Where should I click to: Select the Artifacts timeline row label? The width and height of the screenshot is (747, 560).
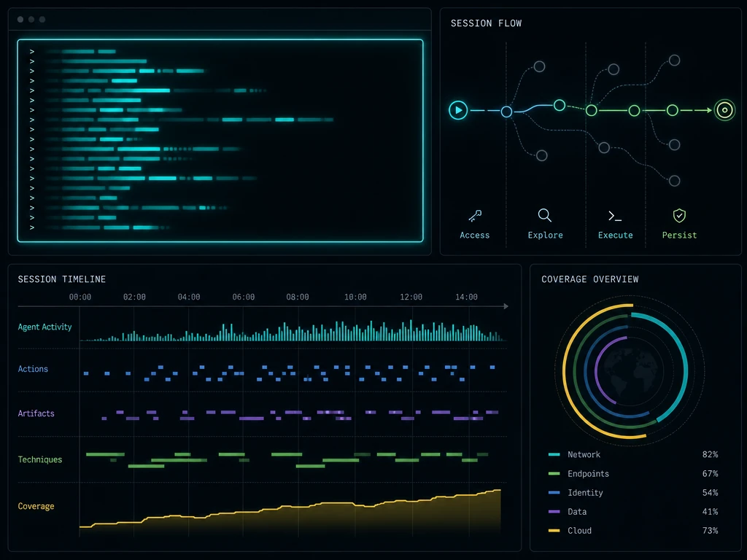(x=36, y=413)
